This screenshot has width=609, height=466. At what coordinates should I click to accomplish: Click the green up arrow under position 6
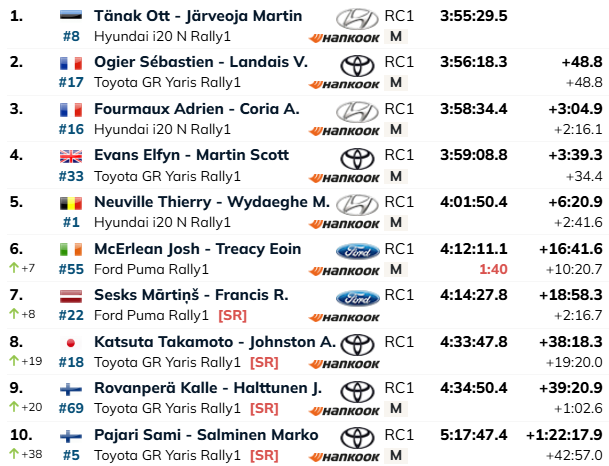coord(14,267)
